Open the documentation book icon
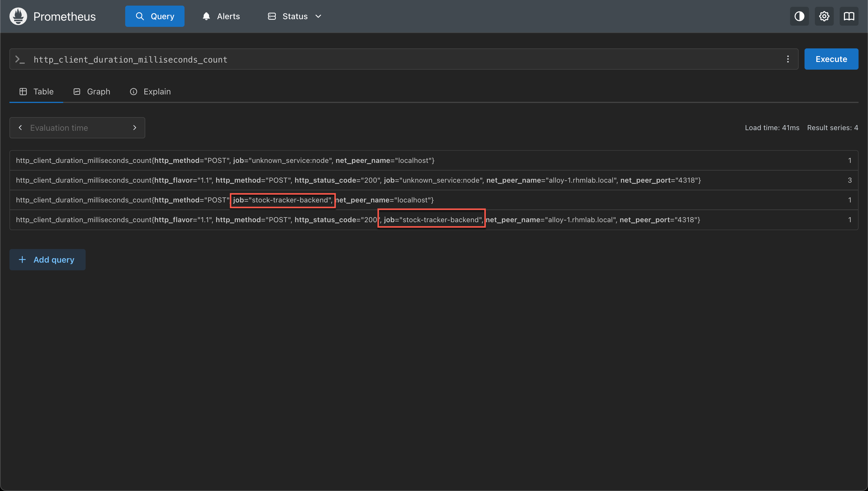The image size is (868, 491). pyautogui.click(x=849, y=16)
